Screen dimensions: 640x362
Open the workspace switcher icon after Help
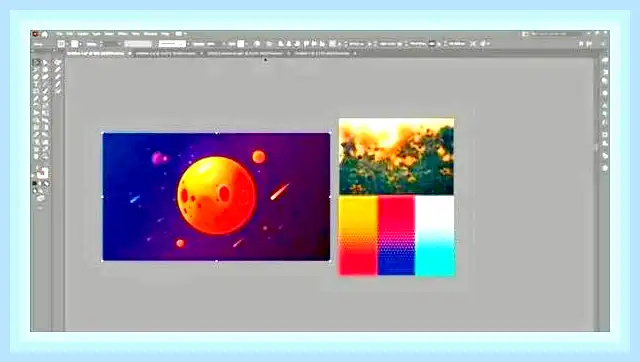tap(179, 34)
